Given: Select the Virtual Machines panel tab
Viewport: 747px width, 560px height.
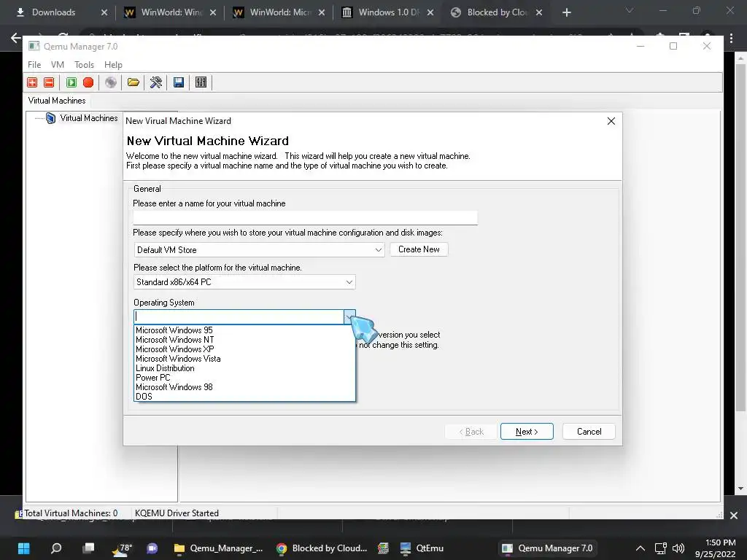Looking at the screenshot, I should click(57, 101).
